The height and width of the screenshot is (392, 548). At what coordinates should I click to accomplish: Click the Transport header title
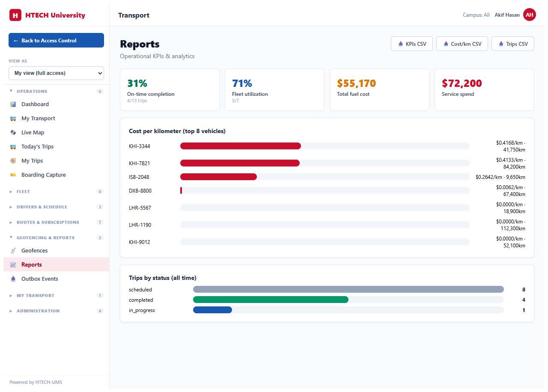[134, 15]
